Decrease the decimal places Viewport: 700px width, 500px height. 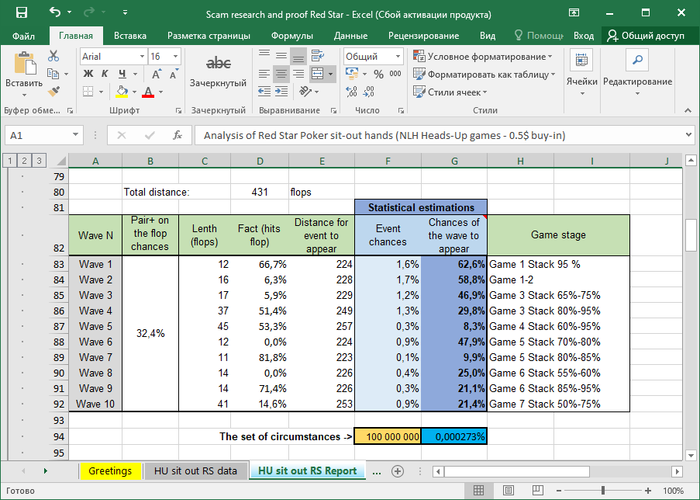[369, 92]
